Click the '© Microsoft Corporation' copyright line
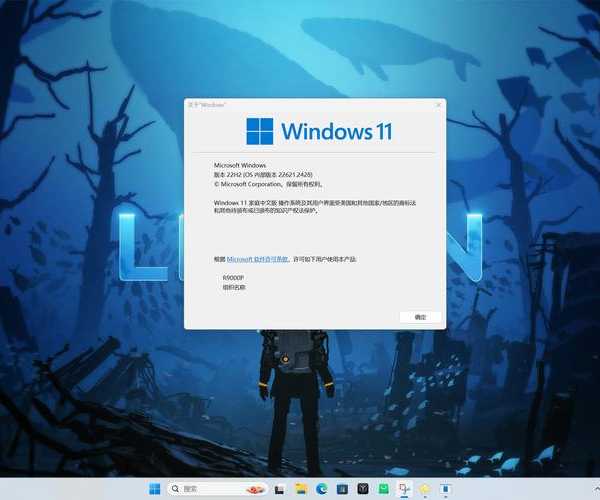600x500 pixels. pos(268,184)
